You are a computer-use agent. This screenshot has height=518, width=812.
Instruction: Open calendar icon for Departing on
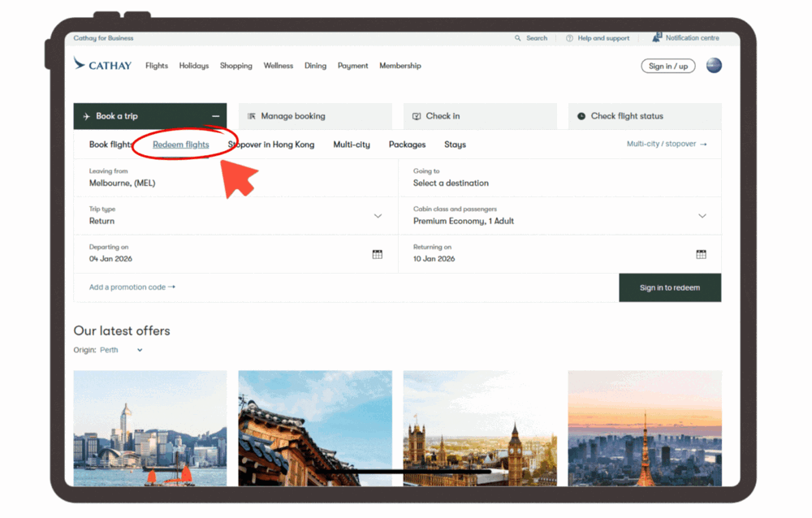(377, 254)
